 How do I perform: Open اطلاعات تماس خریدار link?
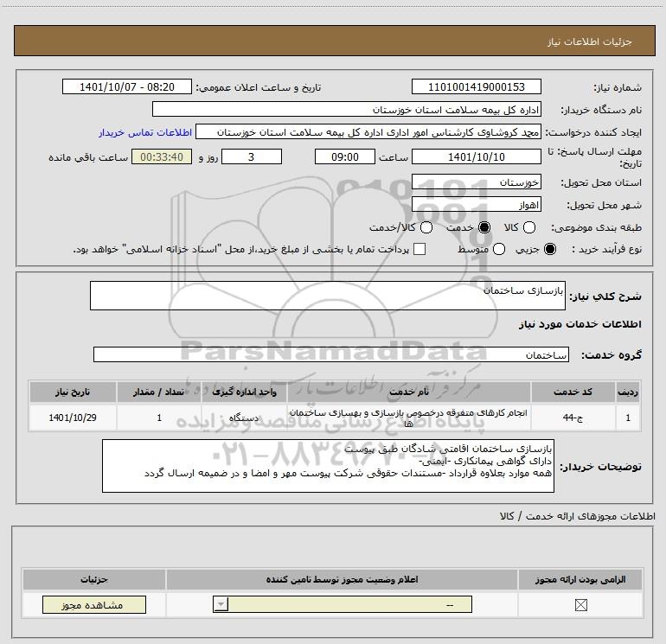145,132
